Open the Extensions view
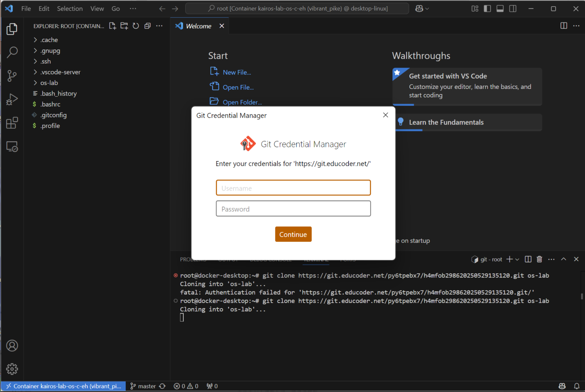 (x=12, y=123)
